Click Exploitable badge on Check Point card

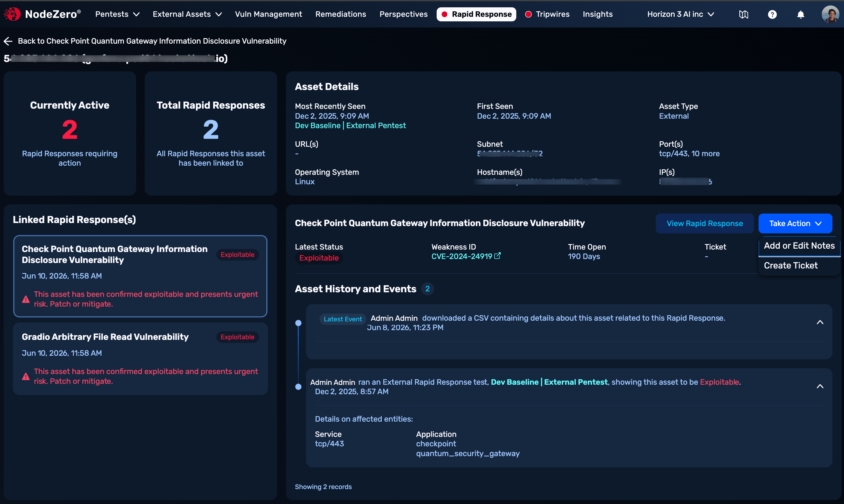[x=237, y=255]
